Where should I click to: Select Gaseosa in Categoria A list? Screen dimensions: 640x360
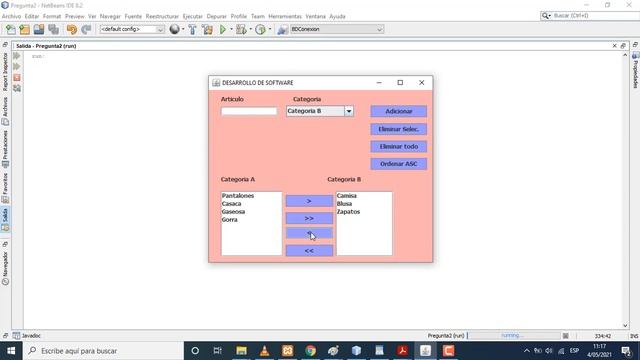point(251,211)
